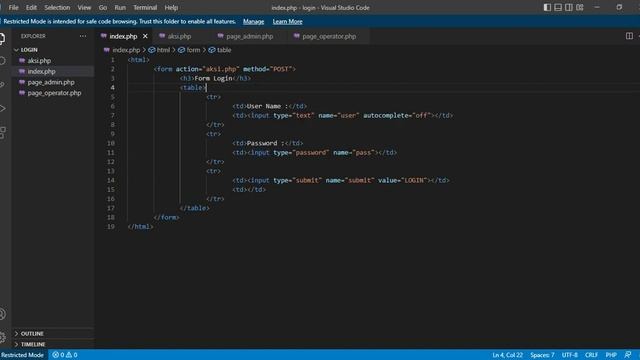This screenshot has width=640, height=360.
Task: Open the Accounts menu icon
Action: (2, 314)
